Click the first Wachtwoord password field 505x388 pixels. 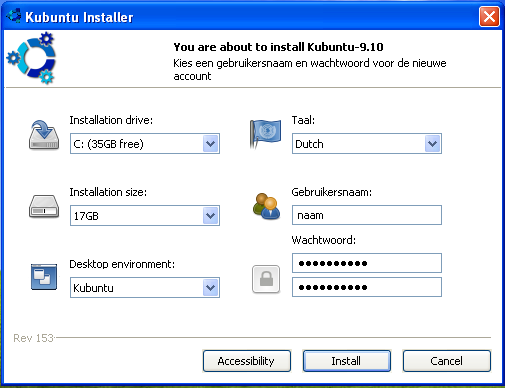[x=367, y=263]
